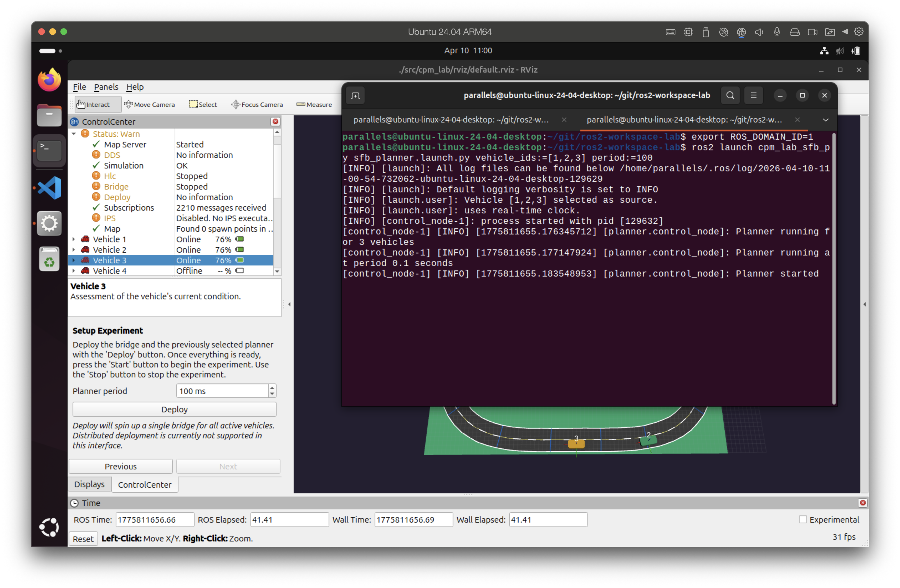
Task: Collapse the left panel via arrow handle
Action: [x=289, y=304]
